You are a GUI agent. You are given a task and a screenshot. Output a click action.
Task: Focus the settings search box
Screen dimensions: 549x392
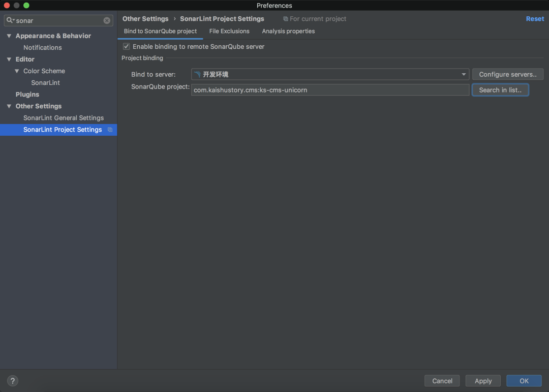[58, 21]
